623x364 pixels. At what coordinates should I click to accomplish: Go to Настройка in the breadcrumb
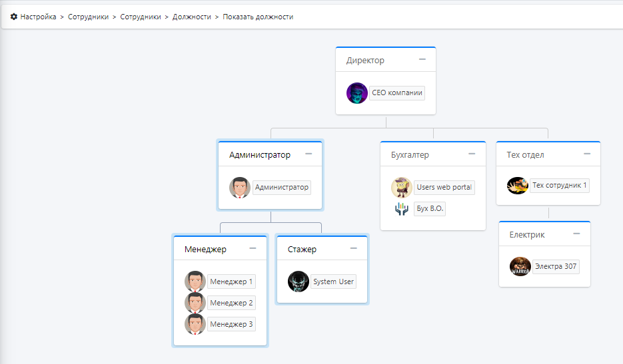[38, 17]
